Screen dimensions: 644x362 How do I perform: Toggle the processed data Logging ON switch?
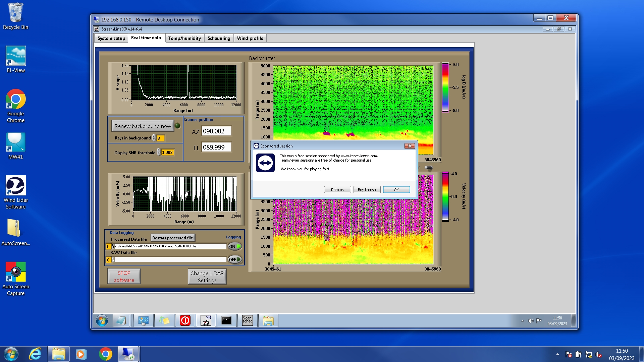(235, 246)
